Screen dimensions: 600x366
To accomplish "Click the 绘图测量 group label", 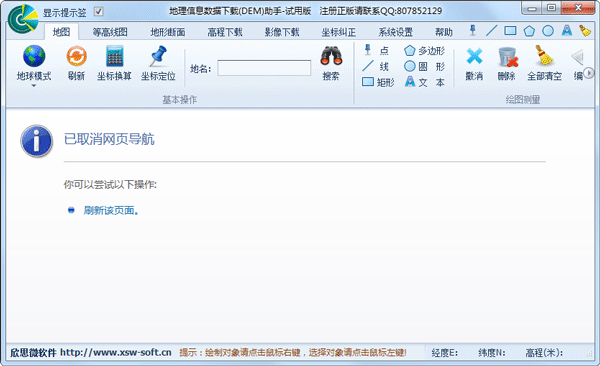I will pyautogui.click(x=523, y=100).
